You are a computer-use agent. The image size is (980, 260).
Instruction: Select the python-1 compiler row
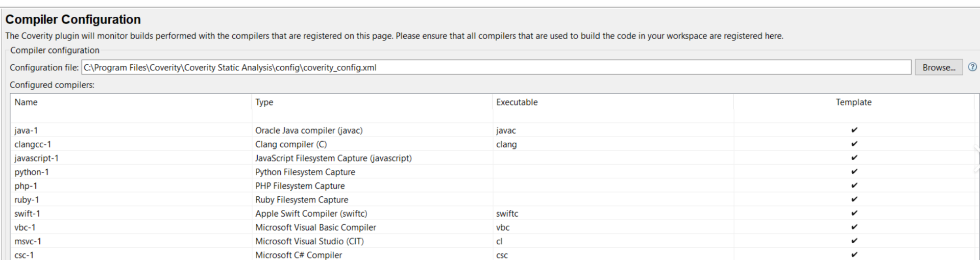pyautogui.click(x=493, y=172)
